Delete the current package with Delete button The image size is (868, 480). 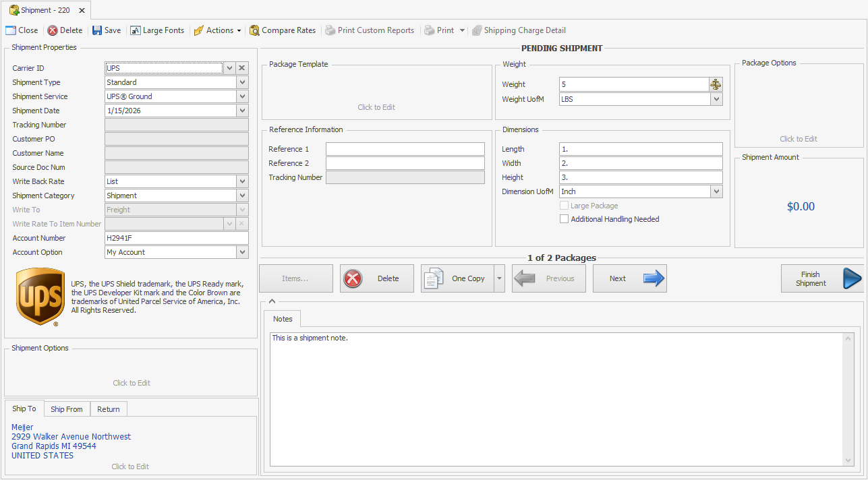tap(376, 278)
